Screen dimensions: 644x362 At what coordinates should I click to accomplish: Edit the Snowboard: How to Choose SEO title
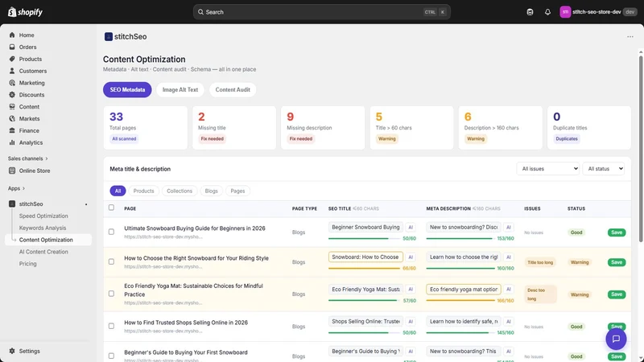[x=365, y=257]
